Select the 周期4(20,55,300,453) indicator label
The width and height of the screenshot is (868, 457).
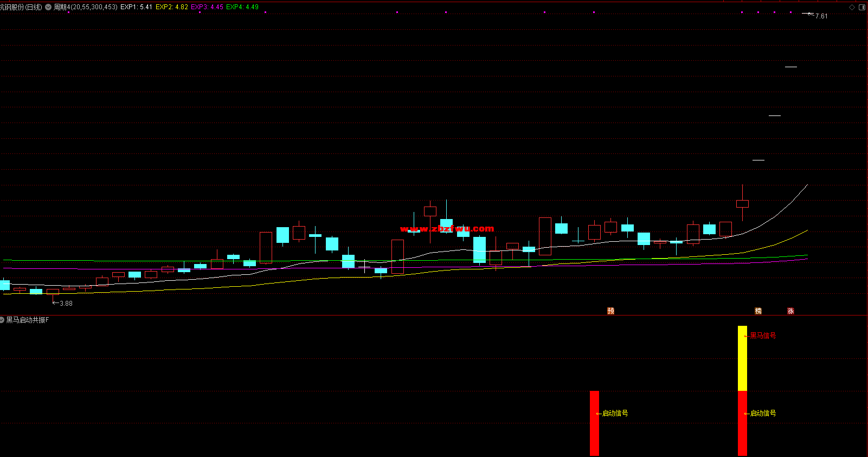click(x=86, y=7)
